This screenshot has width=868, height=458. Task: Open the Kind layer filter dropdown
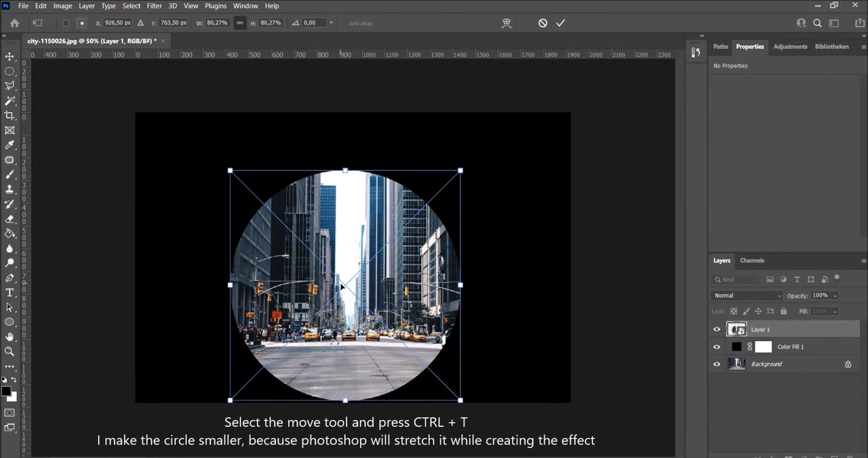point(736,280)
